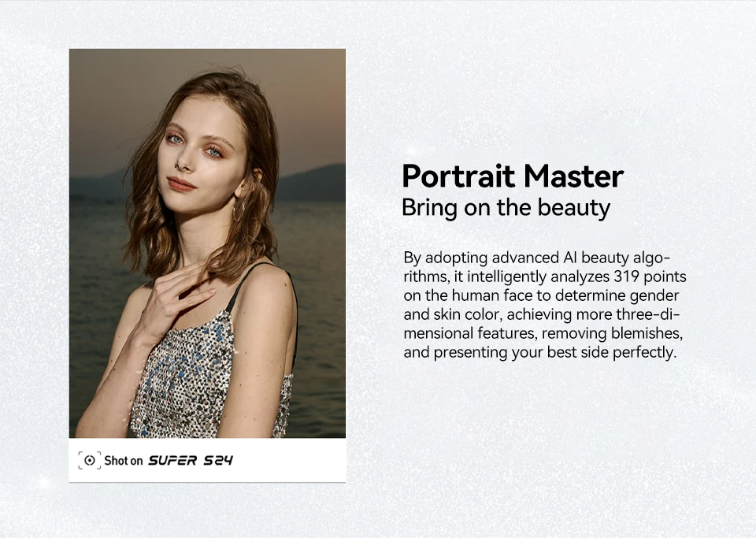Click the "Bring on the beauty" subheading
Viewport: 756px width, 538px height.
[x=506, y=208]
